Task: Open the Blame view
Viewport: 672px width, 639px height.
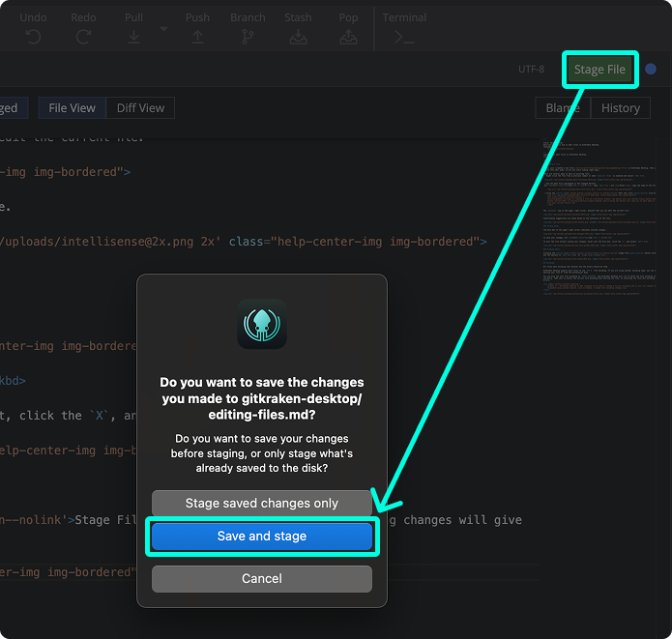Action: coord(562,107)
